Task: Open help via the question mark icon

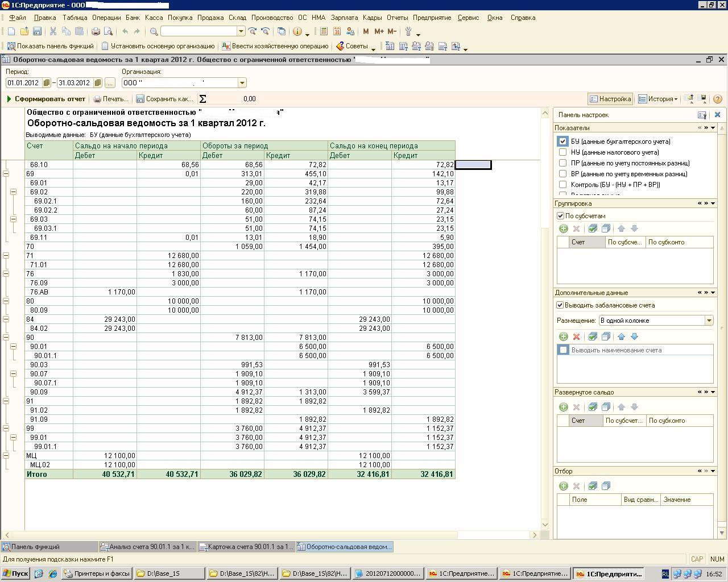Action: click(x=717, y=99)
